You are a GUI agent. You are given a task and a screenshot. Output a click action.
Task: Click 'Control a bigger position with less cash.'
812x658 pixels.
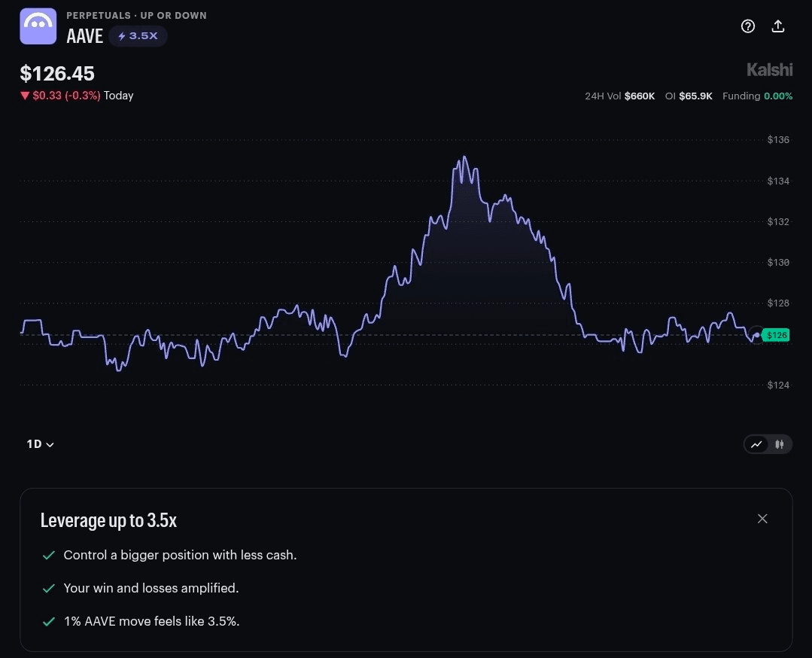click(x=180, y=555)
